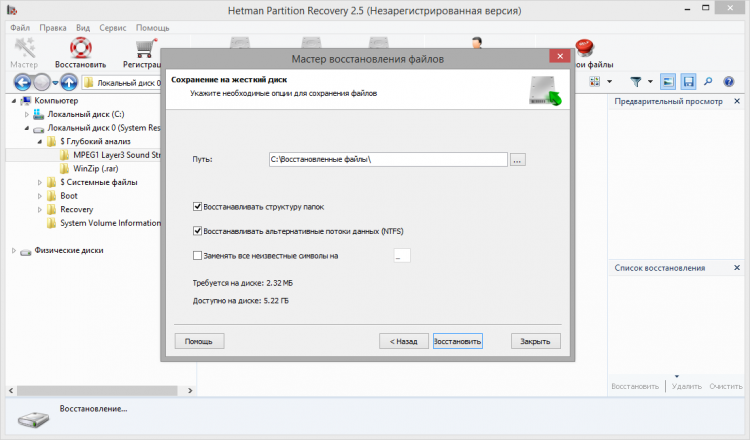Open the Мастер wizard toolbar icon
This screenshot has width=750, height=440.
coord(24,53)
